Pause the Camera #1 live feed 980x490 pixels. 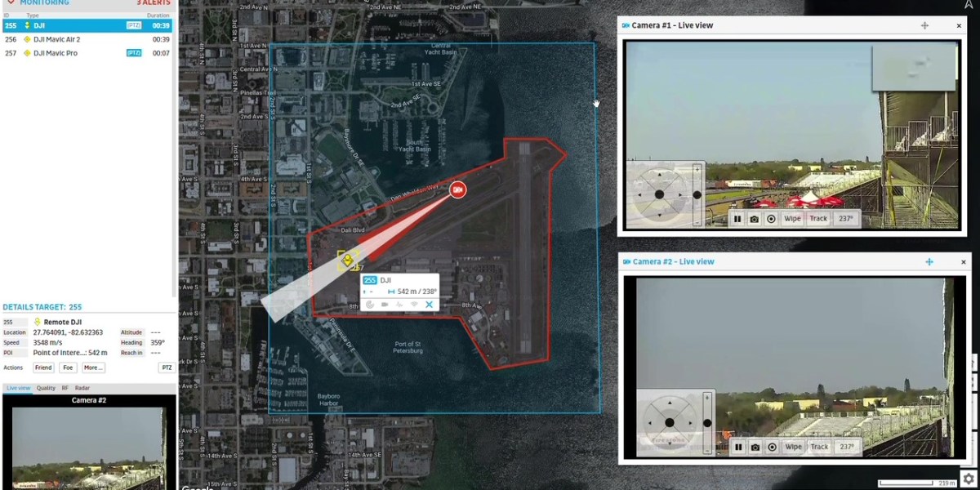click(x=737, y=219)
